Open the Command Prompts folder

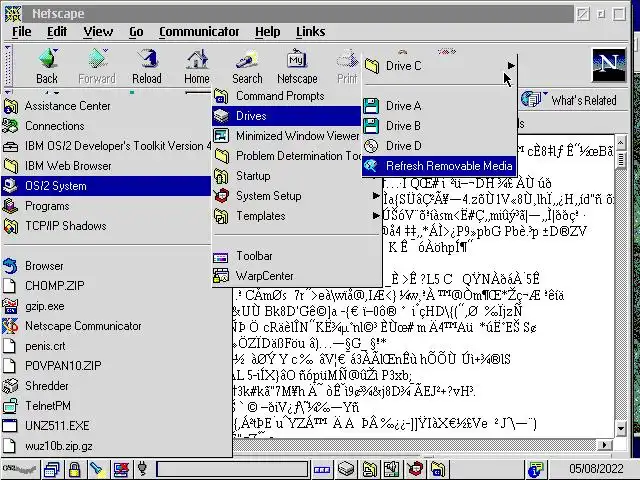(x=287, y=96)
